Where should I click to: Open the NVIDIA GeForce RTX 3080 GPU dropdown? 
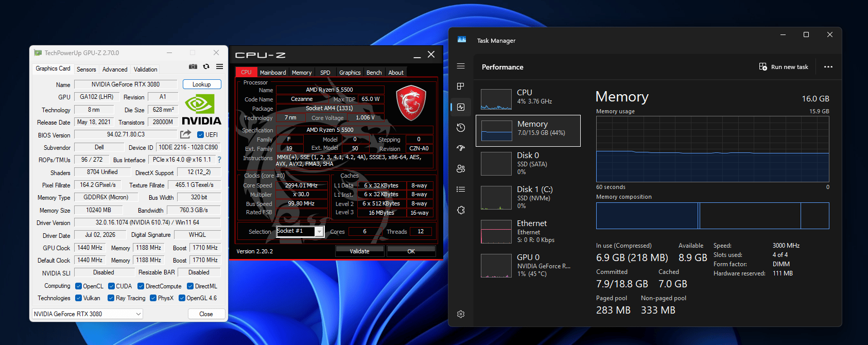[88, 314]
